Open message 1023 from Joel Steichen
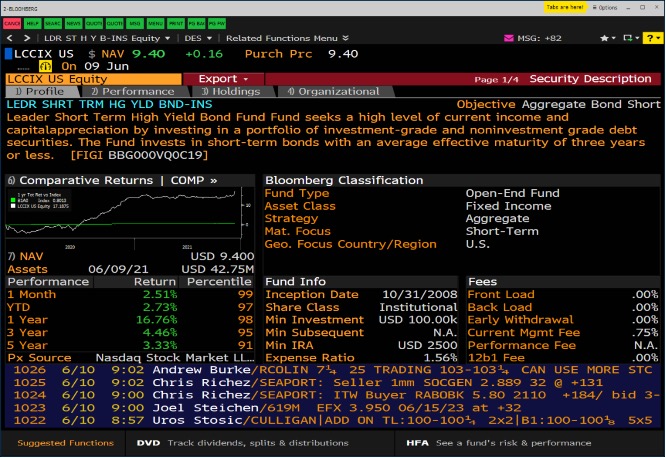666x458 pixels. [333, 408]
